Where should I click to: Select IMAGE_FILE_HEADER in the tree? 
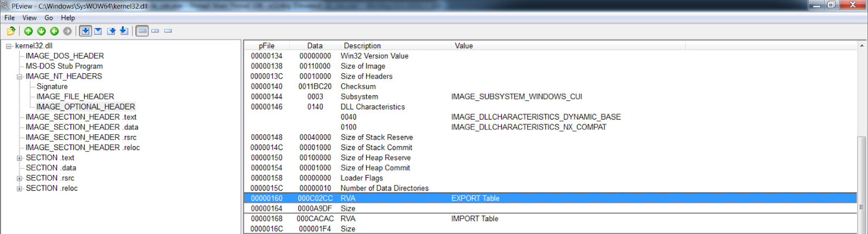click(75, 96)
